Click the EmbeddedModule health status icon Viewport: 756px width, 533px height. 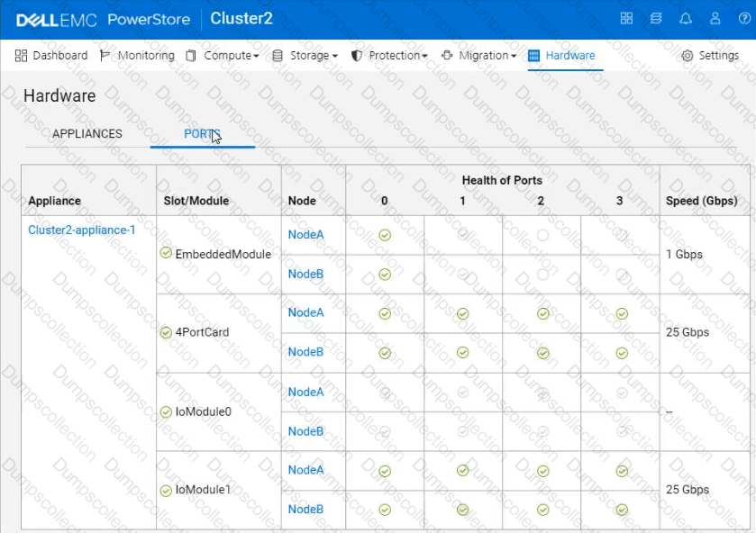(166, 253)
